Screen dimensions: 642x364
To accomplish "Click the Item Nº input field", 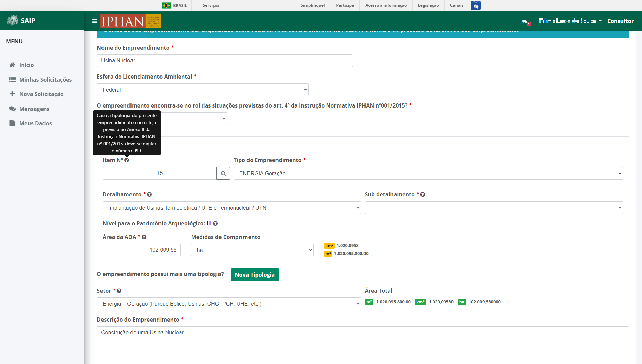I will click(x=159, y=173).
